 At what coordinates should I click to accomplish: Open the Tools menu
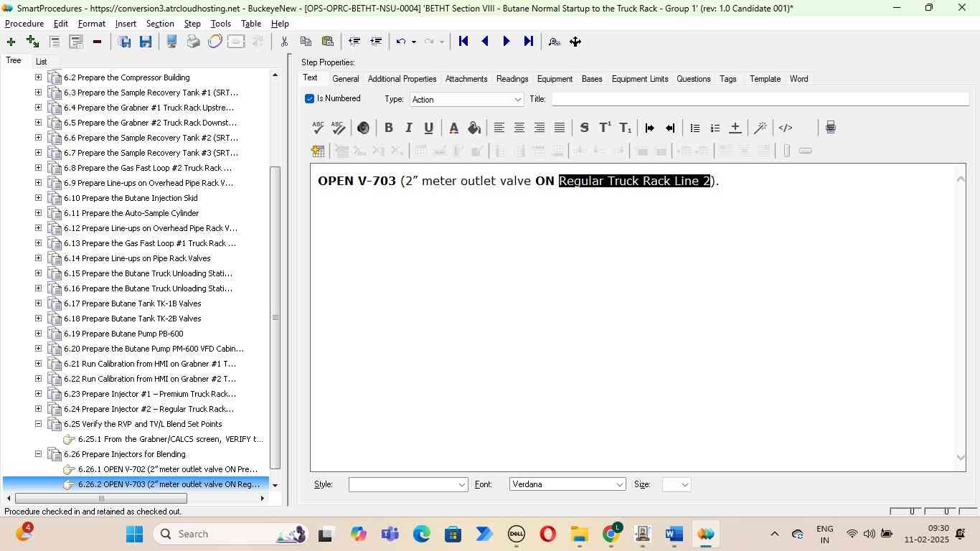point(220,24)
